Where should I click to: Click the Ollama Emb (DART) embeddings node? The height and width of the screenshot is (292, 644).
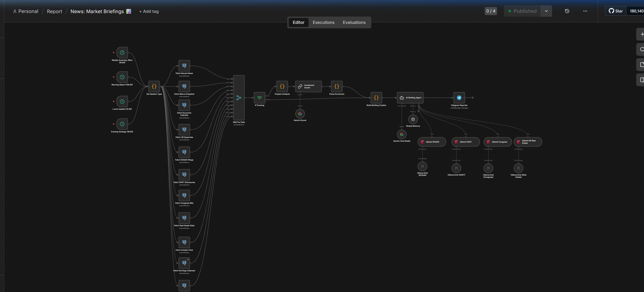pos(456,168)
